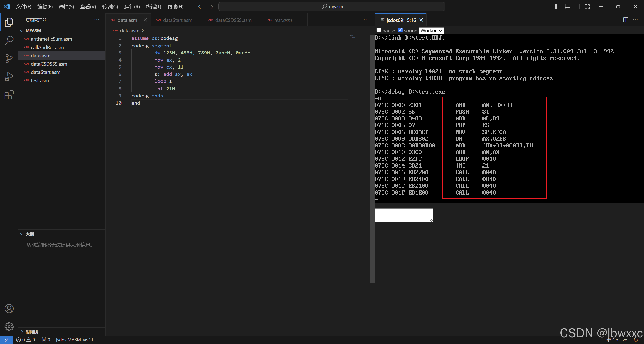Focus the white jsdos input text box
The width and height of the screenshot is (644, 344).
404,215
